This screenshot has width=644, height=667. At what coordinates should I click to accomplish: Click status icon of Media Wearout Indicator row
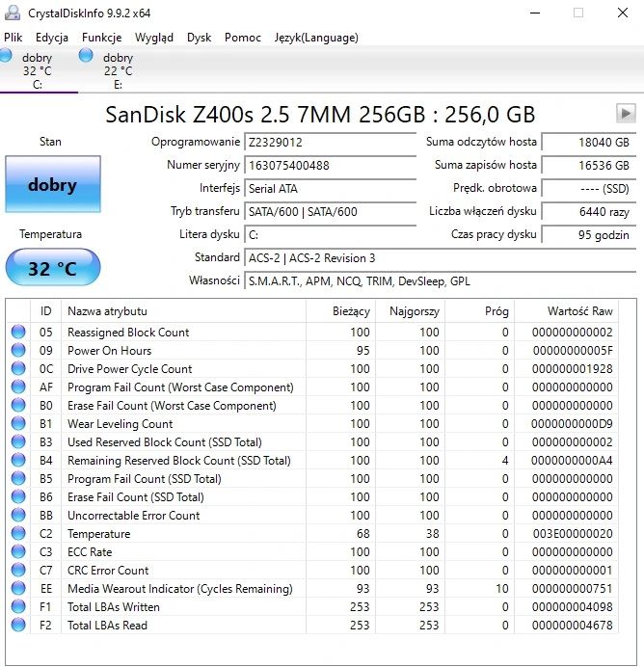pyautogui.click(x=18, y=588)
